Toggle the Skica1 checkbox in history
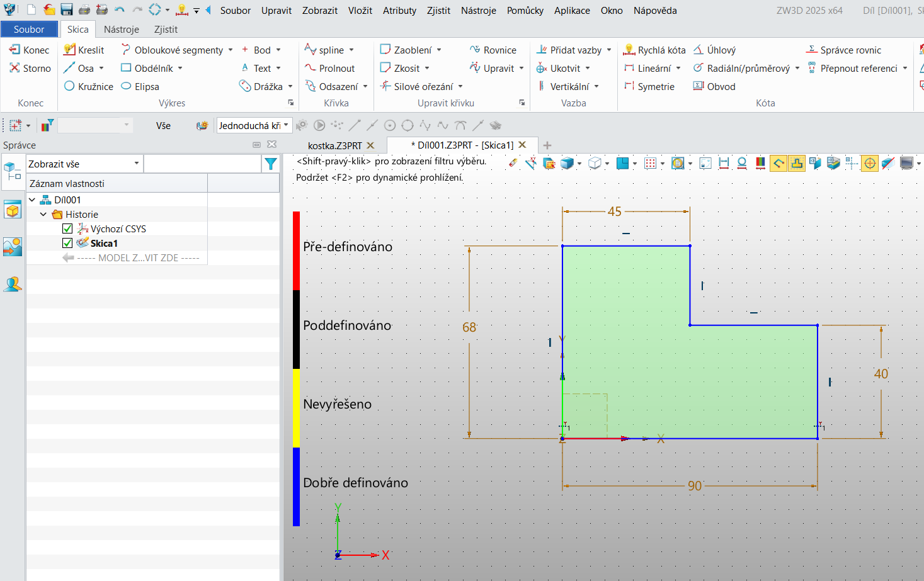The height and width of the screenshot is (581, 924). pyautogui.click(x=67, y=243)
